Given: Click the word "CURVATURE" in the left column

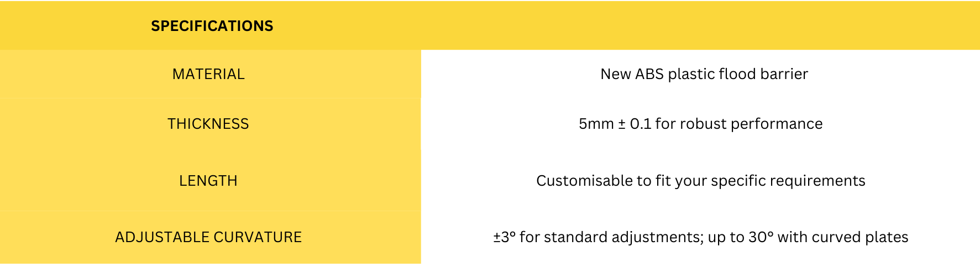Looking at the screenshot, I should tap(258, 237).
